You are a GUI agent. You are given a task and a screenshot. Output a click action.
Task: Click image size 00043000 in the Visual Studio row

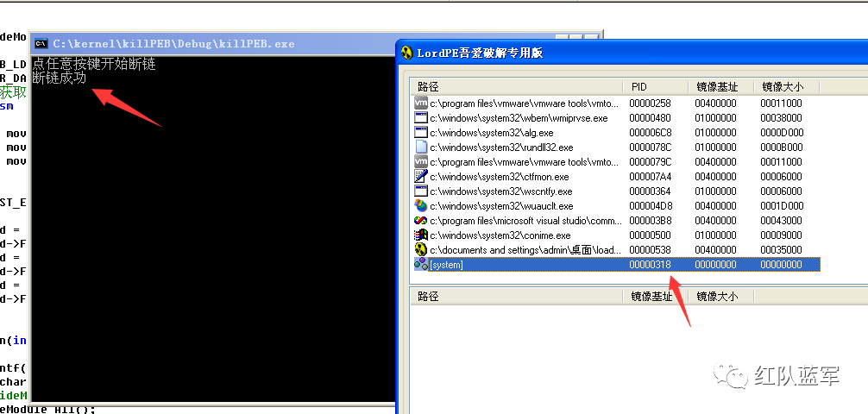(x=781, y=221)
